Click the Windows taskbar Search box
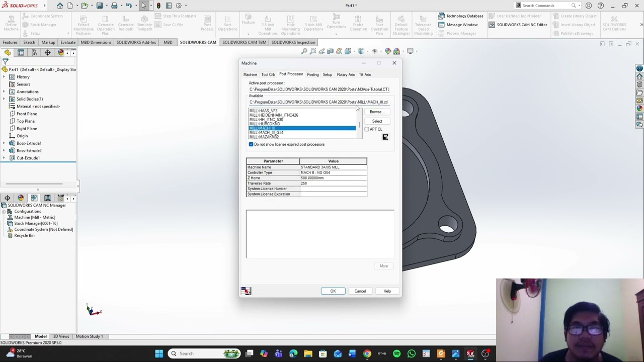 pyautogui.click(x=204, y=353)
